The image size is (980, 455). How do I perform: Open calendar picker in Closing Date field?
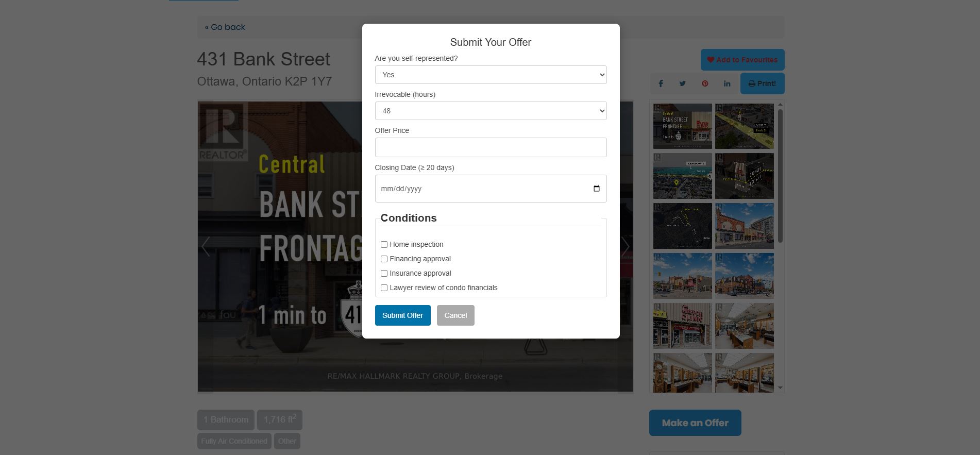(x=596, y=189)
